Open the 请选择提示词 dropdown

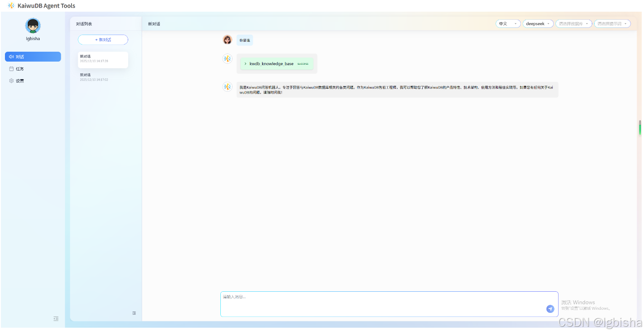tap(613, 24)
